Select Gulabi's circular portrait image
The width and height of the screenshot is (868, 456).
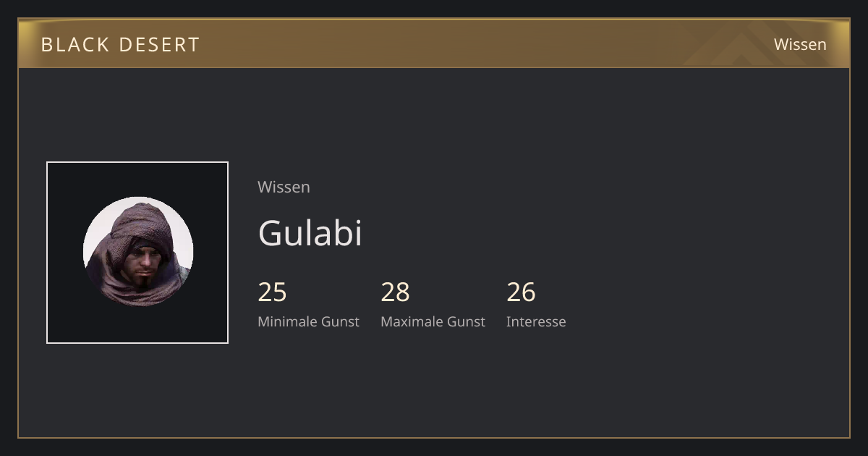(x=138, y=252)
